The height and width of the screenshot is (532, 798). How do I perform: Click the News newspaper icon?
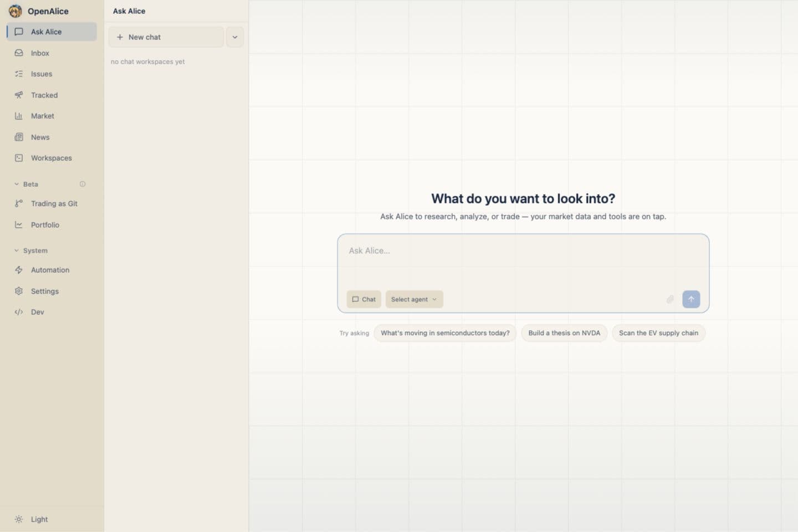19,137
